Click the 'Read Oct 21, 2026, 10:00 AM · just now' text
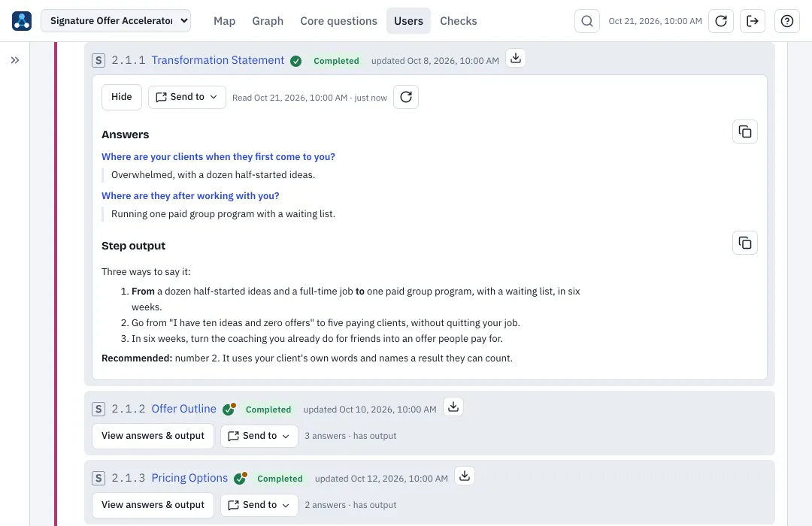The width and height of the screenshot is (812, 526). pyautogui.click(x=310, y=98)
